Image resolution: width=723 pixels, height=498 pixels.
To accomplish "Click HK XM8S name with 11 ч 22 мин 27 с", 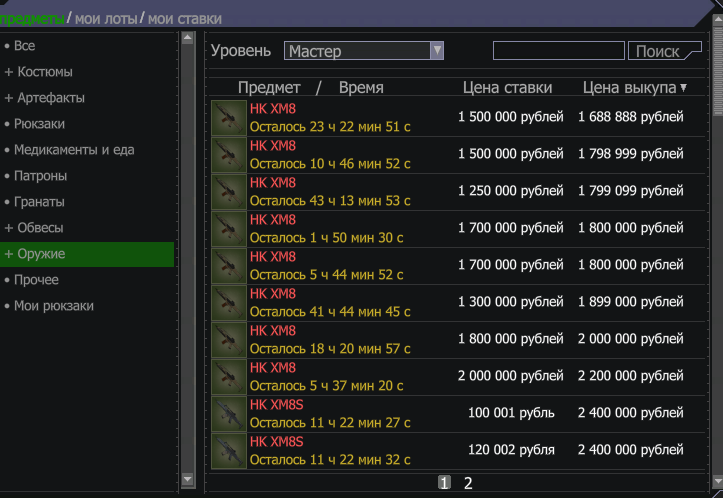I will pos(277,405).
